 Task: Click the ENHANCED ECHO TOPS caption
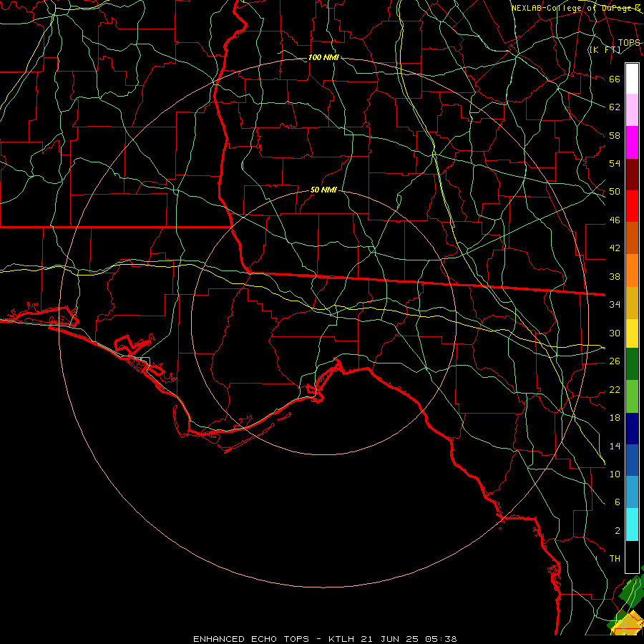coord(251,639)
